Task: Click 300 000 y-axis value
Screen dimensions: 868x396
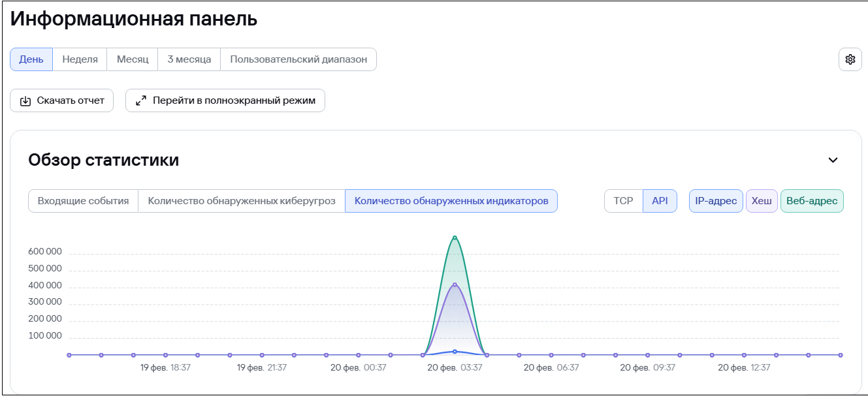Action: [x=45, y=302]
